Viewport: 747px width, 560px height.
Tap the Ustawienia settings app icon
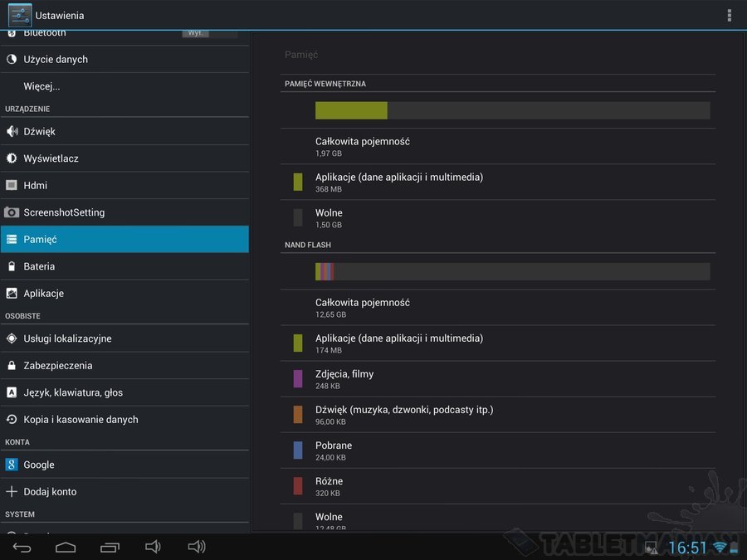click(20, 15)
